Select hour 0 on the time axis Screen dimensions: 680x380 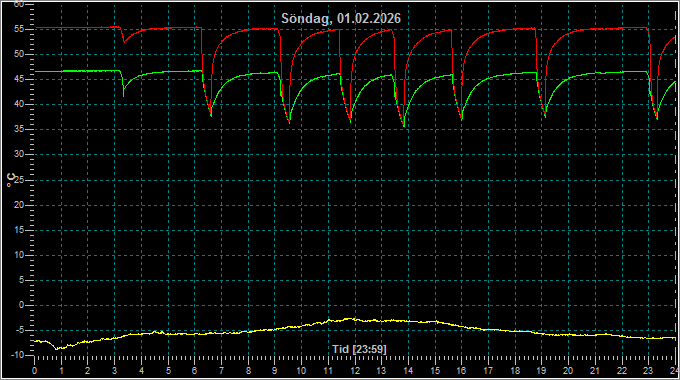coord(35,371)
